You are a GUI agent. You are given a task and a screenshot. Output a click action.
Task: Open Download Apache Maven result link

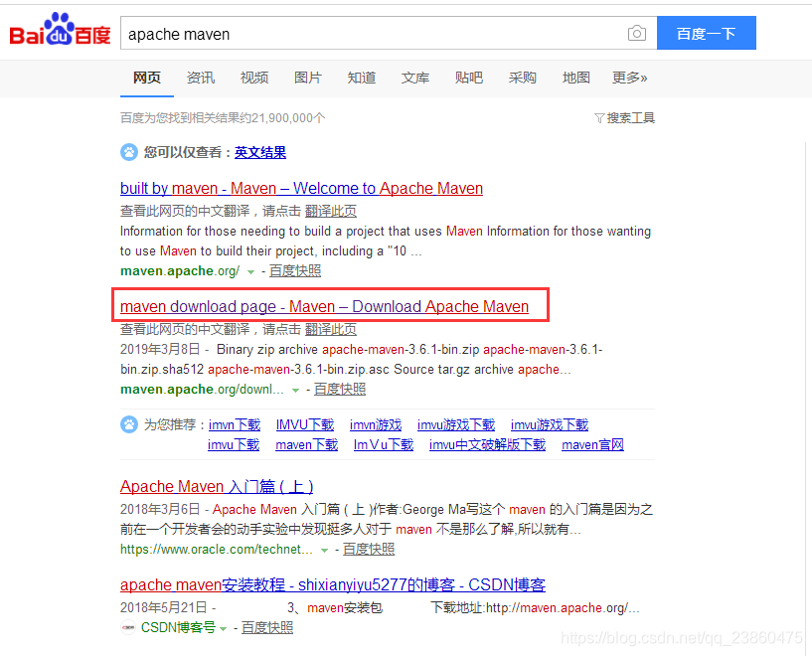click(324, 306)
